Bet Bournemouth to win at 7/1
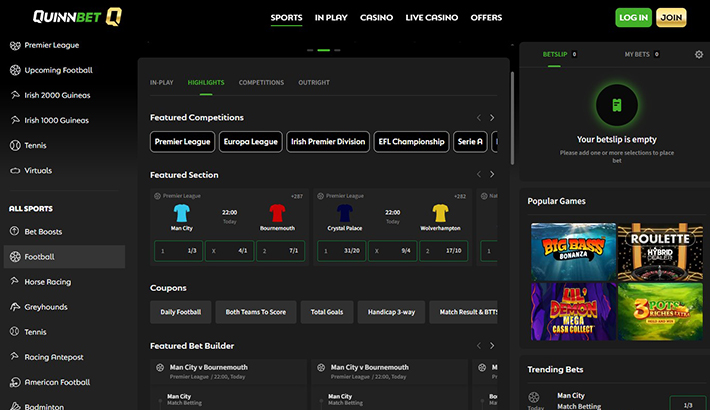Image resolution: width=710 pixels, height=410 pixels. click(x=281, y=251)
